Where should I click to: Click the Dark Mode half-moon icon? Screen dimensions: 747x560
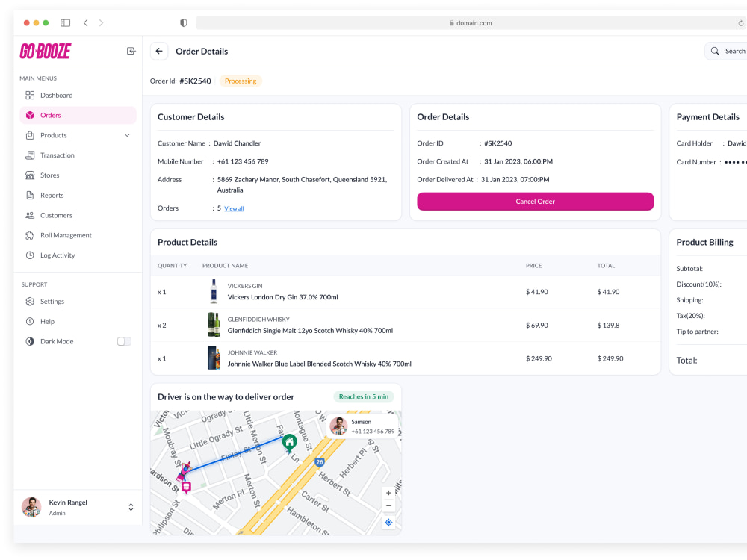point(30,341)
